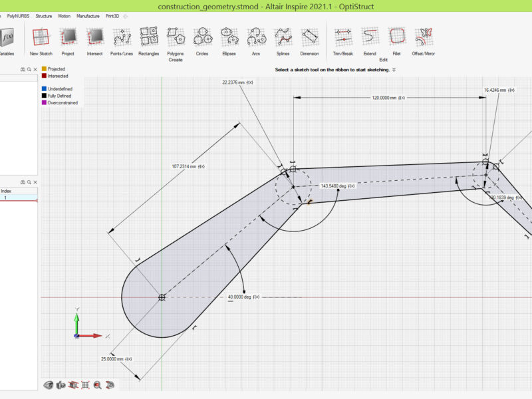This screenshot has height=399, width=532.
Task: Select the Fillet edit tool
Action: 396,42
